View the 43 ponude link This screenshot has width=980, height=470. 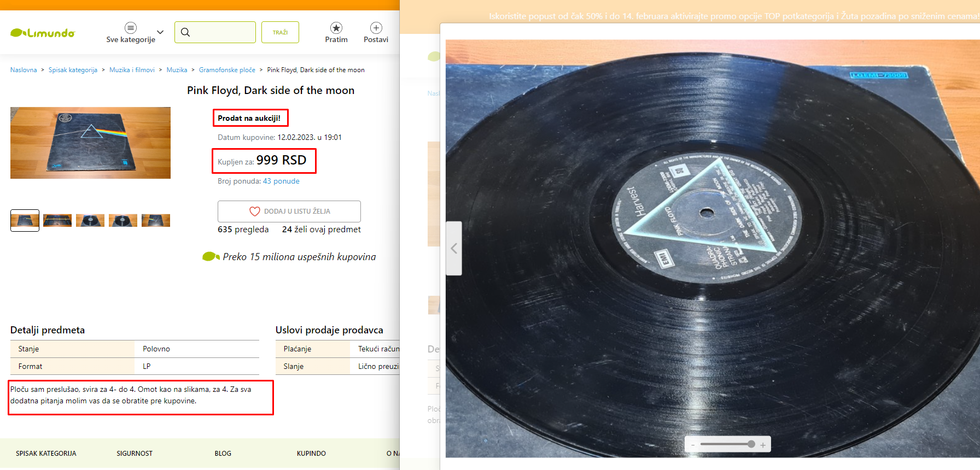tap(281, 181)
